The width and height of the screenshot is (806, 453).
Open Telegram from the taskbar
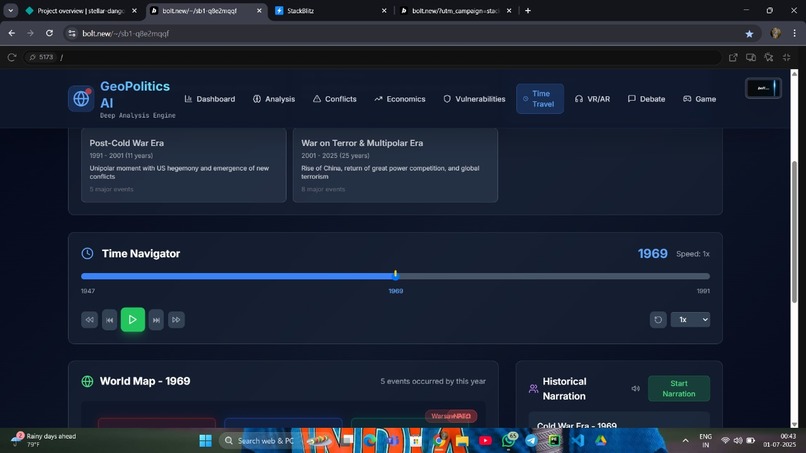coord(532,441)
